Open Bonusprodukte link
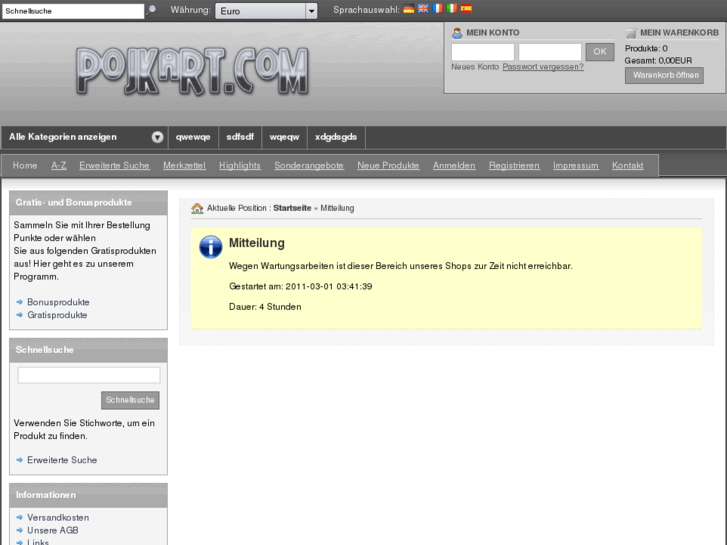This screenshot has width=727, height=545. point(58,302)
